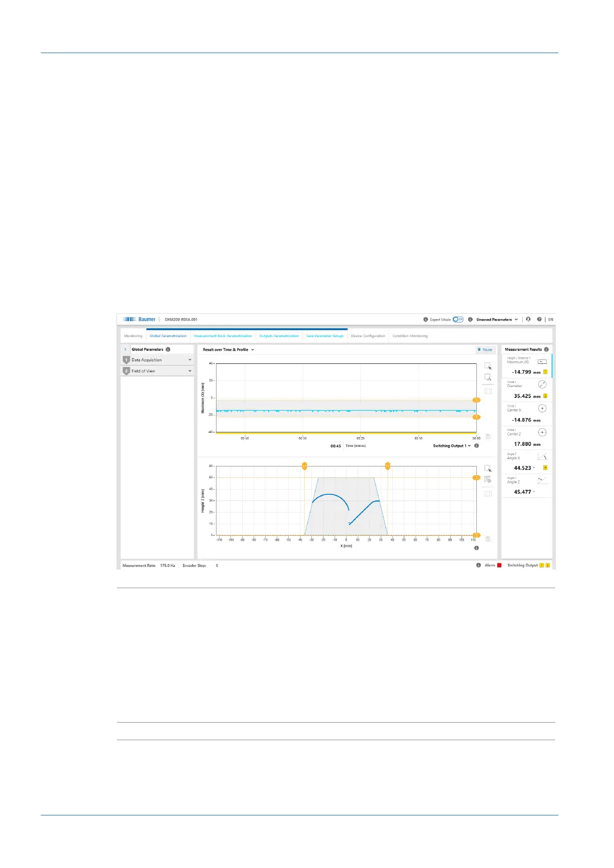Image resolution: width=614 pixels, height=868 pixels.
Task: Reset zoom in the time chart
Action: 488,391
